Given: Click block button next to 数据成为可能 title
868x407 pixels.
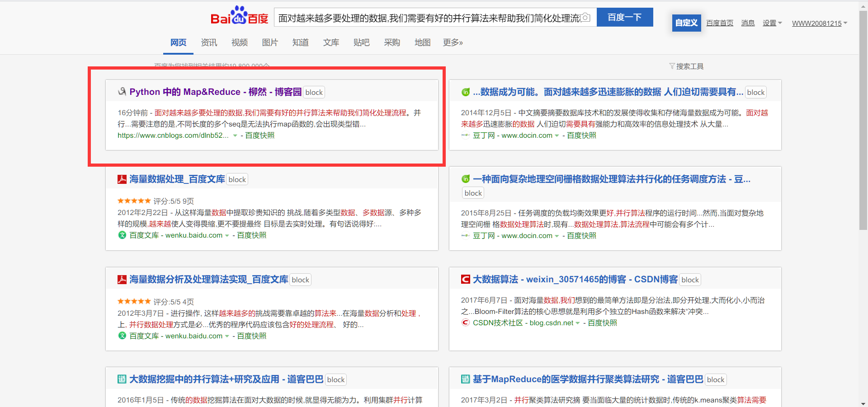Looking at the screenshot, I should pos(755,92).
